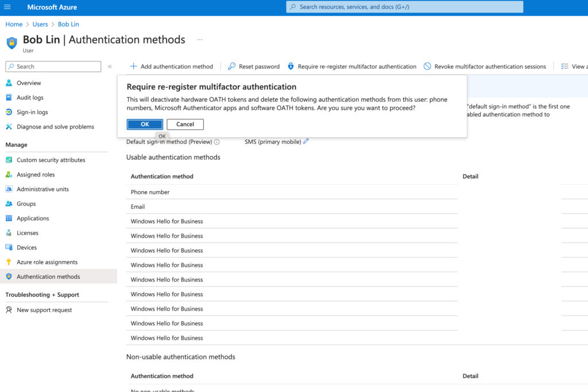Viewport: 588px width, 392px height.
Task: Click the Authentication methods shield icon in sidebar
Action: (x=9, y=277)
